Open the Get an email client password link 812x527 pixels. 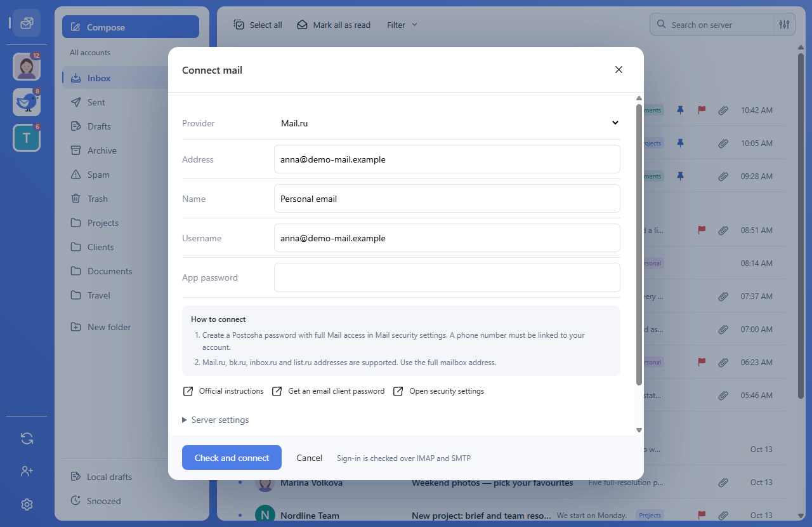(x=328, y=391)
